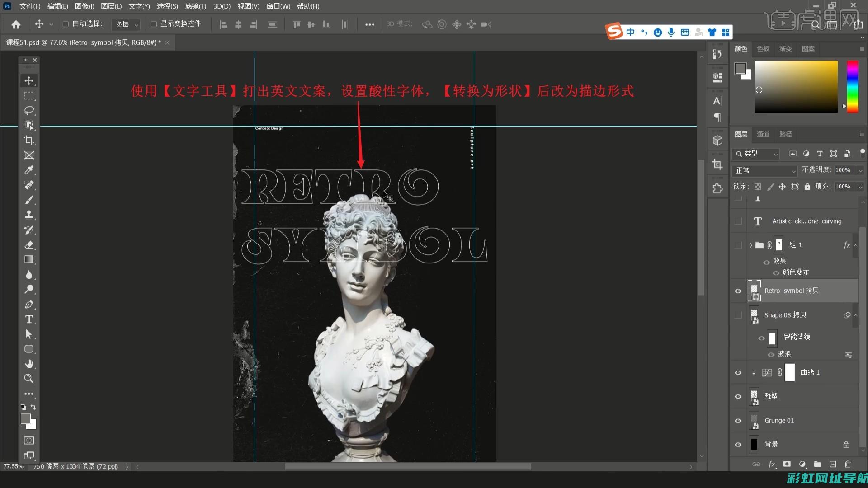
Task: Add a layer style with fx button
Action: point(773,464)
